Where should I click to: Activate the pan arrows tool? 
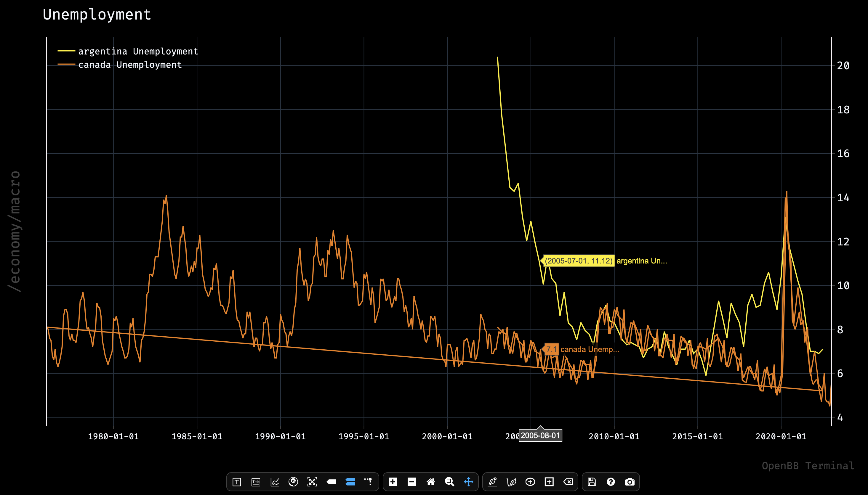(x=468, y=482)
